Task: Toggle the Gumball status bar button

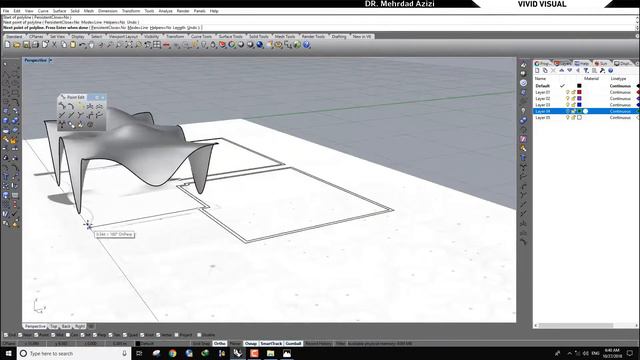Action: pyautogui.click(x=293, y=344)
